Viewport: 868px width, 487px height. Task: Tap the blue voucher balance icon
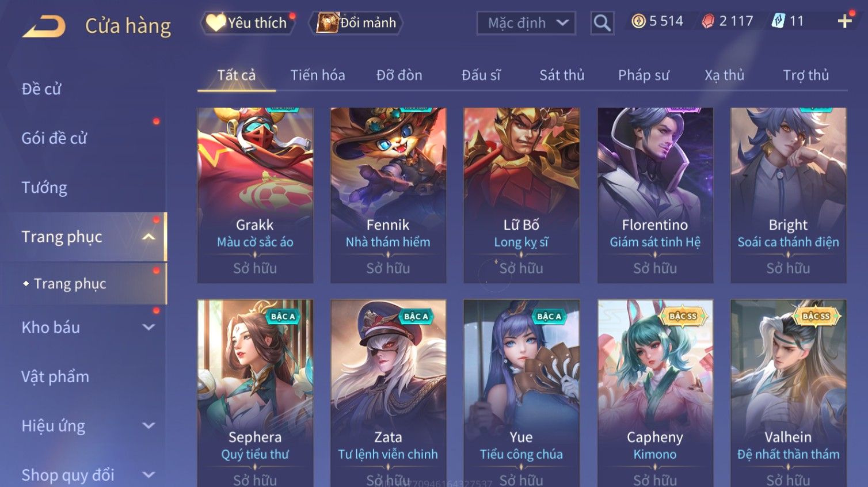coord(778,21)
